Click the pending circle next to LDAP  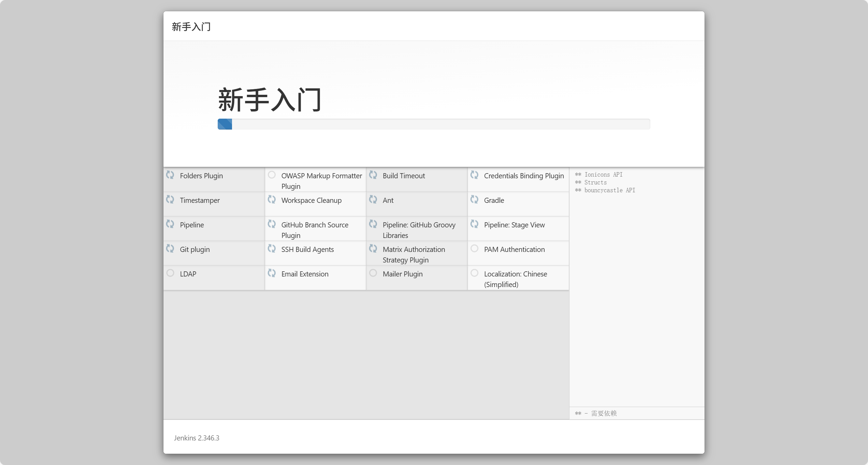pyautogui.click(x=170, y=273)
